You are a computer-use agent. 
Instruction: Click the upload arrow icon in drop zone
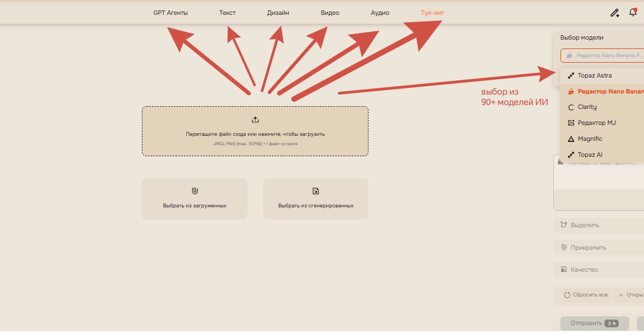tap(255, 119)
